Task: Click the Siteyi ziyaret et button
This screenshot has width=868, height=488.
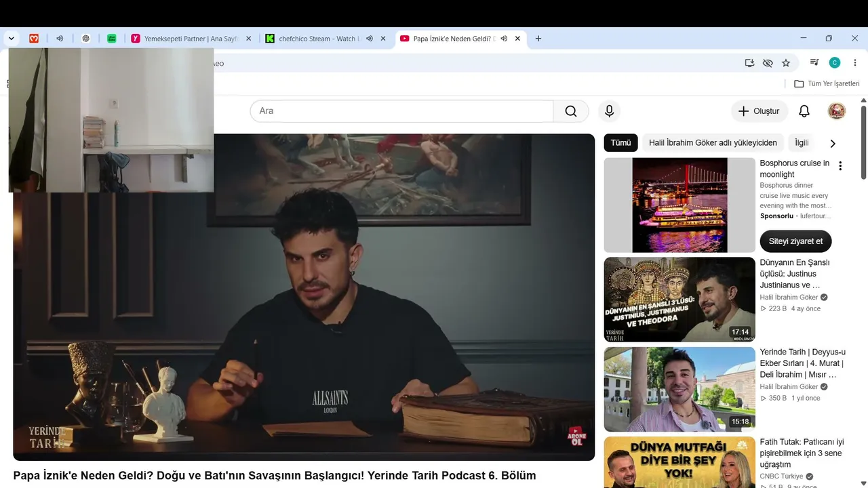Action: [x=795, y=241]
